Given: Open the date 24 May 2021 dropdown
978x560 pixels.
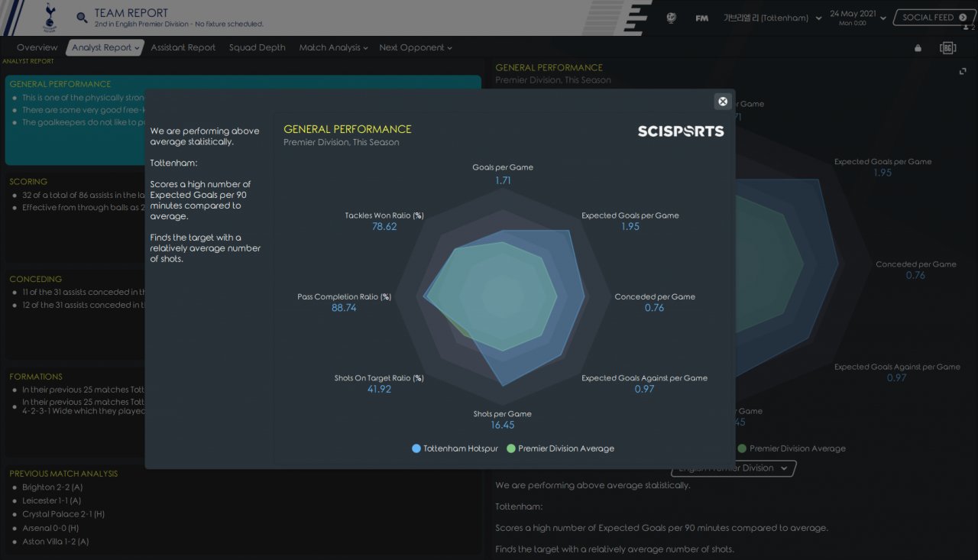Looking at the screenshot, I should [858, 17].
